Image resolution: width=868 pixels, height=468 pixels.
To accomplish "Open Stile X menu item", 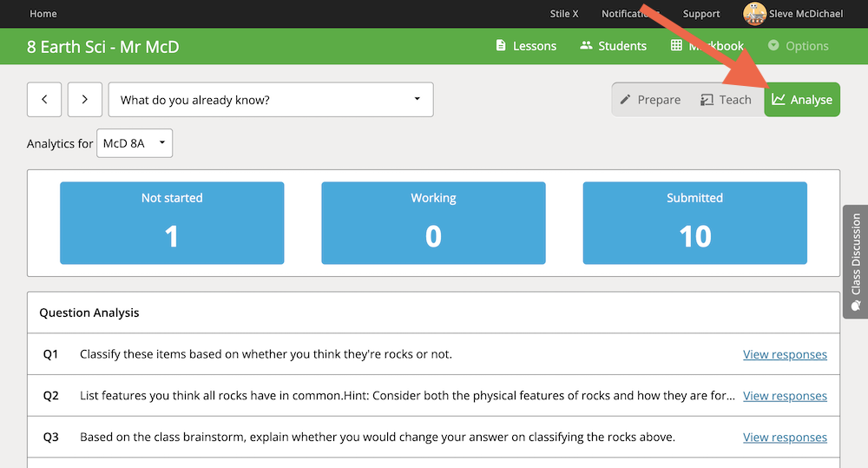I will pyautogui.click(x=563, y=14).
